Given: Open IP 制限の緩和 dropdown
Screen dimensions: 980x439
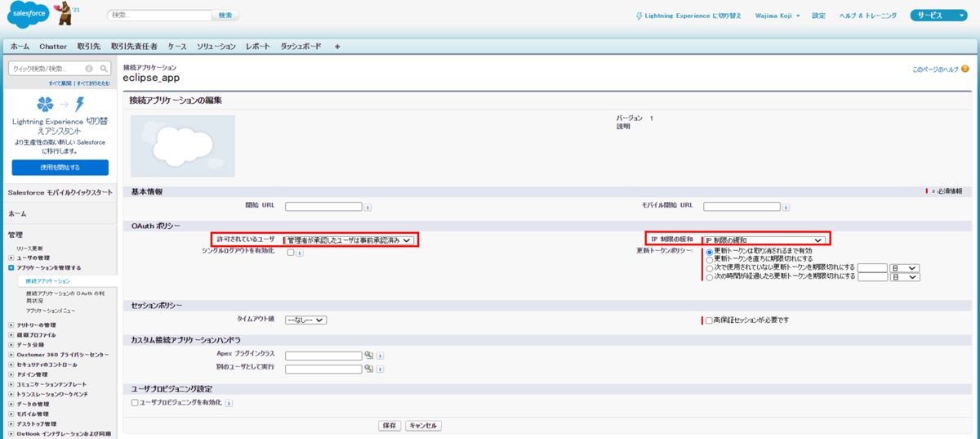Looking at the screenshot, I should pos(763,240).
